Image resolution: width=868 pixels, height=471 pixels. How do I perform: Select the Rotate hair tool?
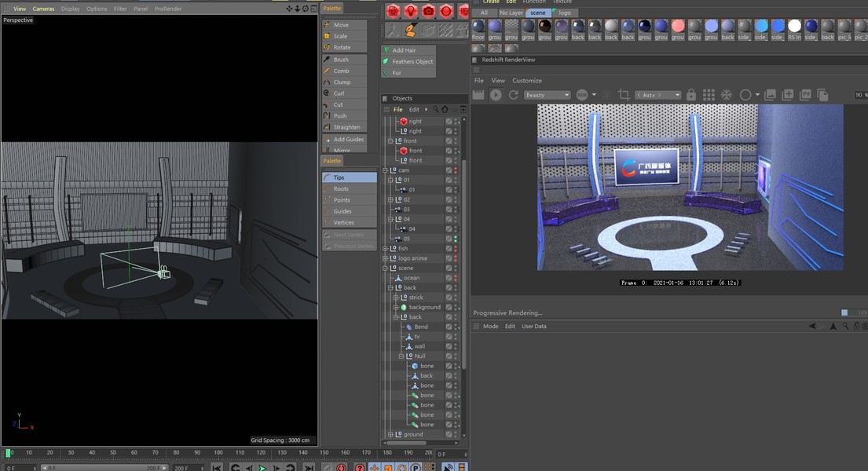(x=344, y=48)
